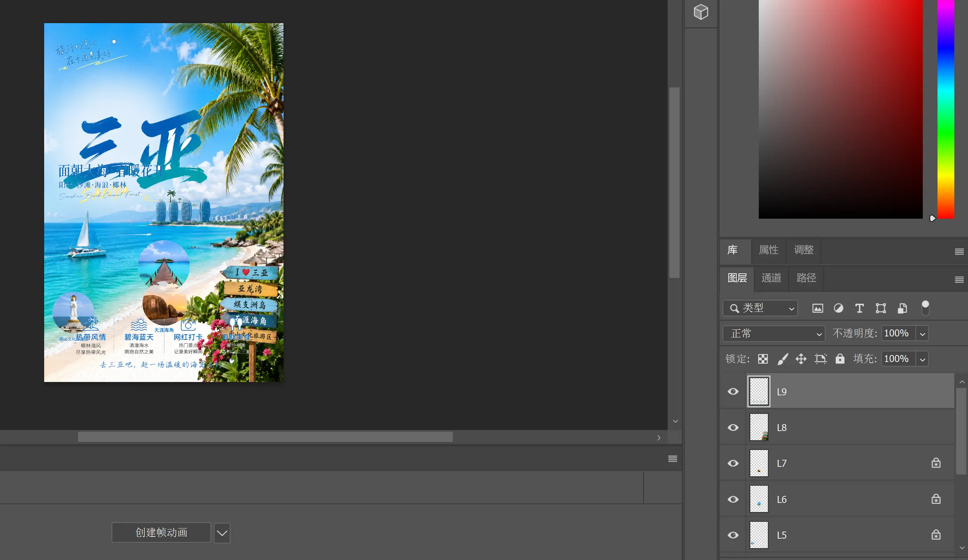Open the blend mode 正常 dropdown

773,333
